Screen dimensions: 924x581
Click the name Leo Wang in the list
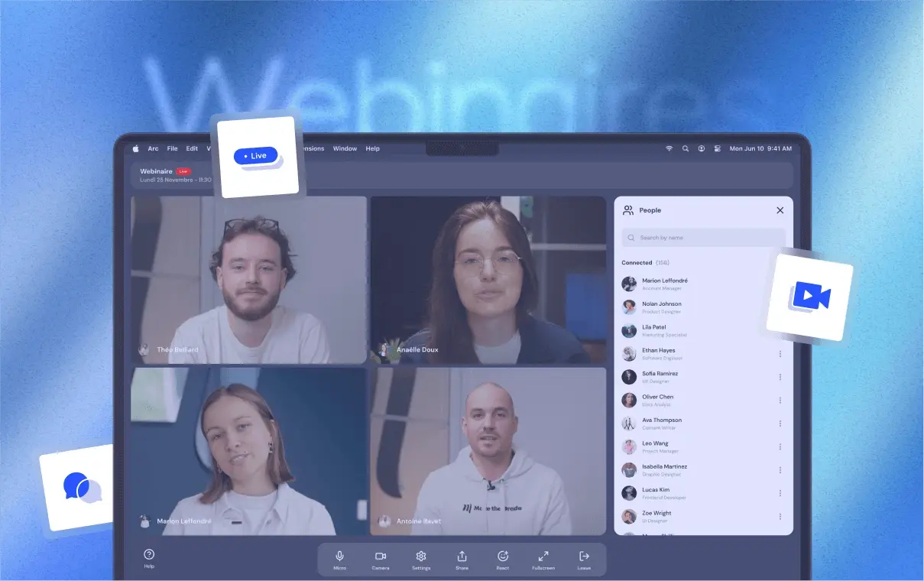pos(656,443)
